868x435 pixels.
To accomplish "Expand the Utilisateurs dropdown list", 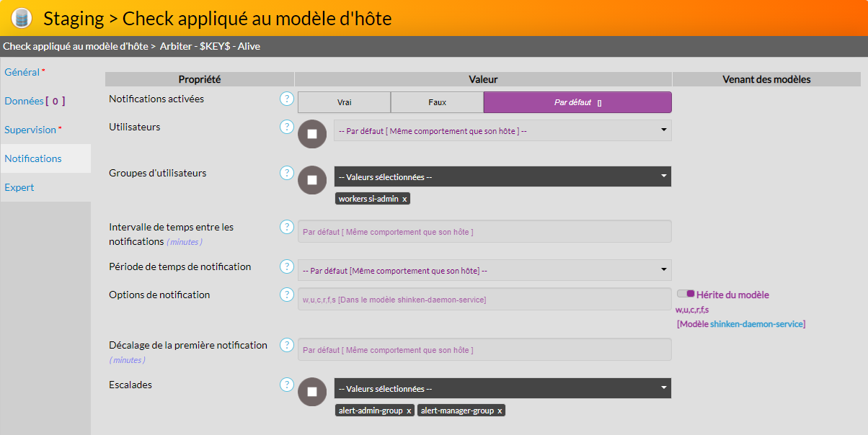I will pos(502,130).
